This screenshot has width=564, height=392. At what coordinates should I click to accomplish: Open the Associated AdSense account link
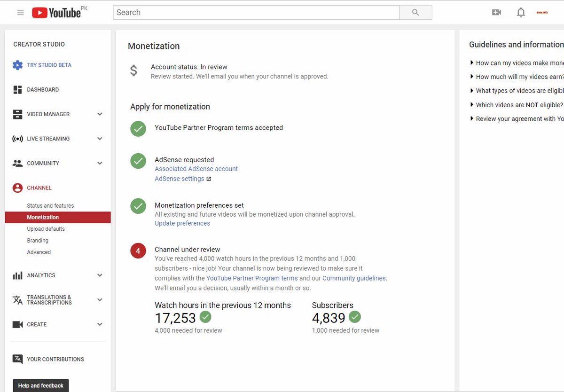click(x=196, y=169)
